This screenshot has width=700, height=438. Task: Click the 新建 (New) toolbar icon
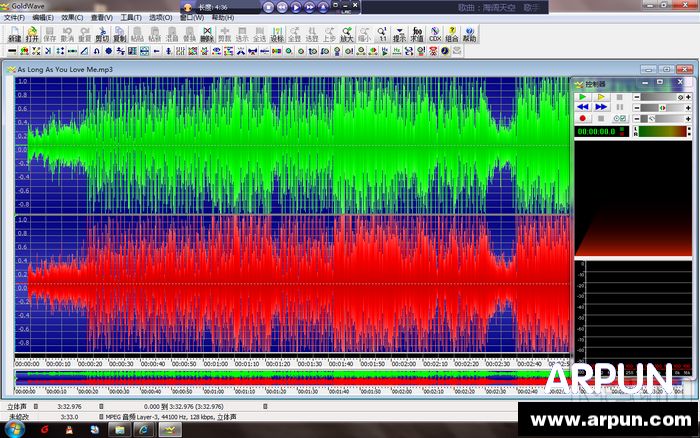(14, 35)
